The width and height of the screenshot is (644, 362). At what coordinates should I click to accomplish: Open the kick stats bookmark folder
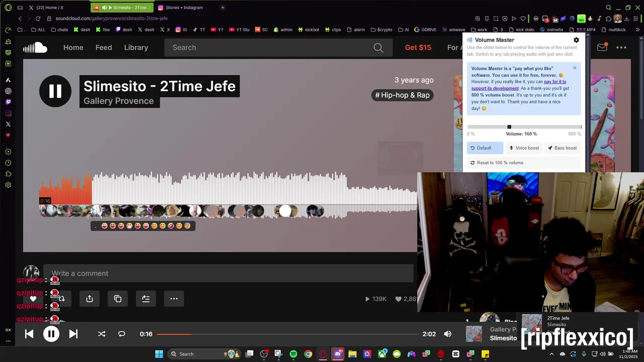[x=521, y=30]
